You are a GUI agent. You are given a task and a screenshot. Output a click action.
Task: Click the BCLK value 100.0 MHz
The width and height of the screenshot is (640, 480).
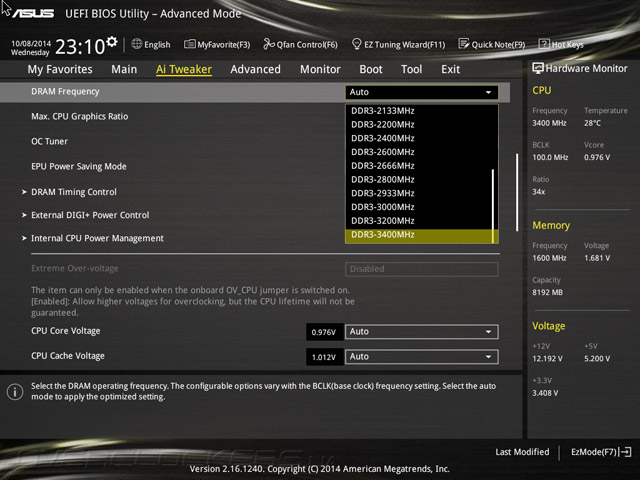click(550, 157)
